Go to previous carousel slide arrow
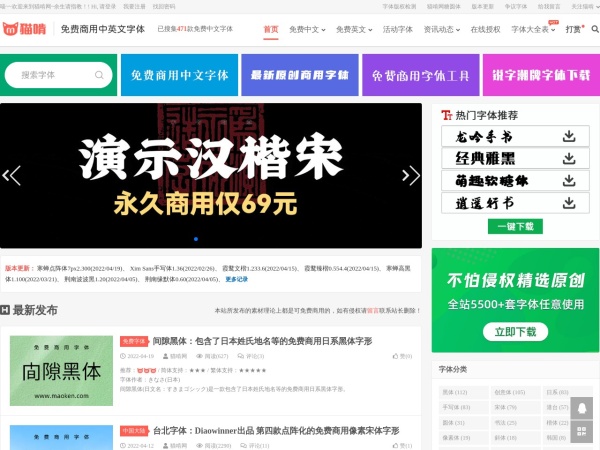 tap(11, 176)
